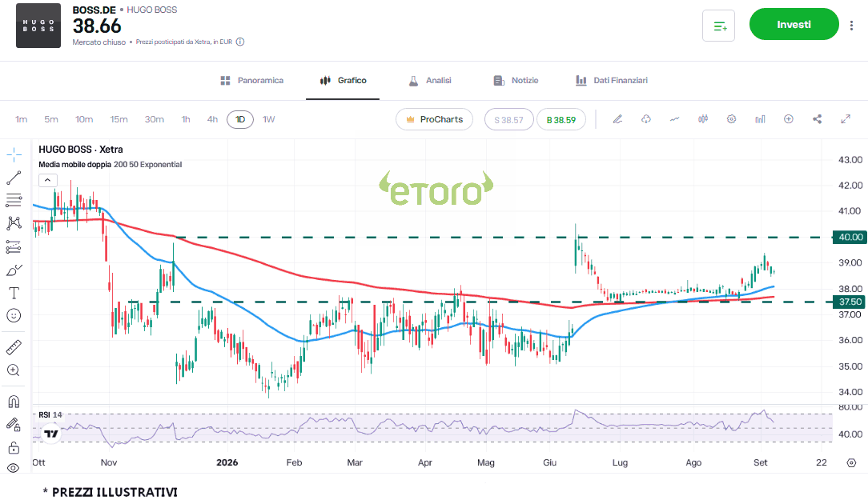Click the 40.00 price level label
868x500 pixels.
click(x=850, y=238)
